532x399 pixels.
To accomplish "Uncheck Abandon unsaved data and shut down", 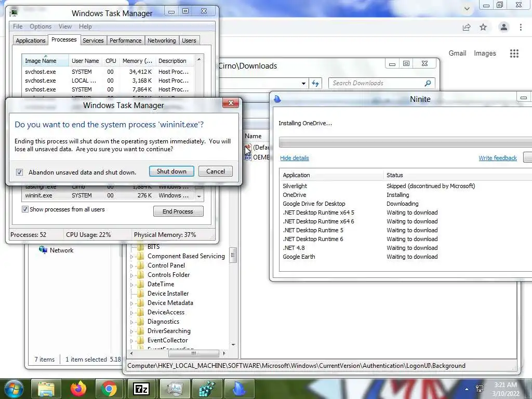I will pyautogui.click(x=19, y=172).
